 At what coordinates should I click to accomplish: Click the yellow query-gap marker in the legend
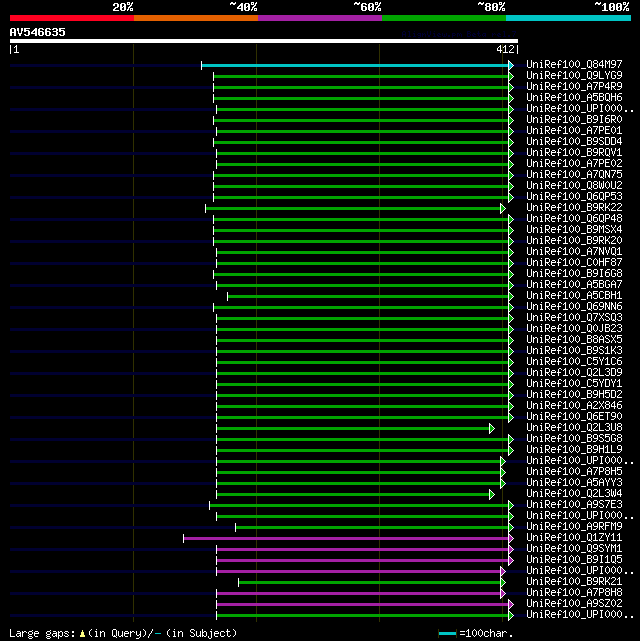coord(82,634)
